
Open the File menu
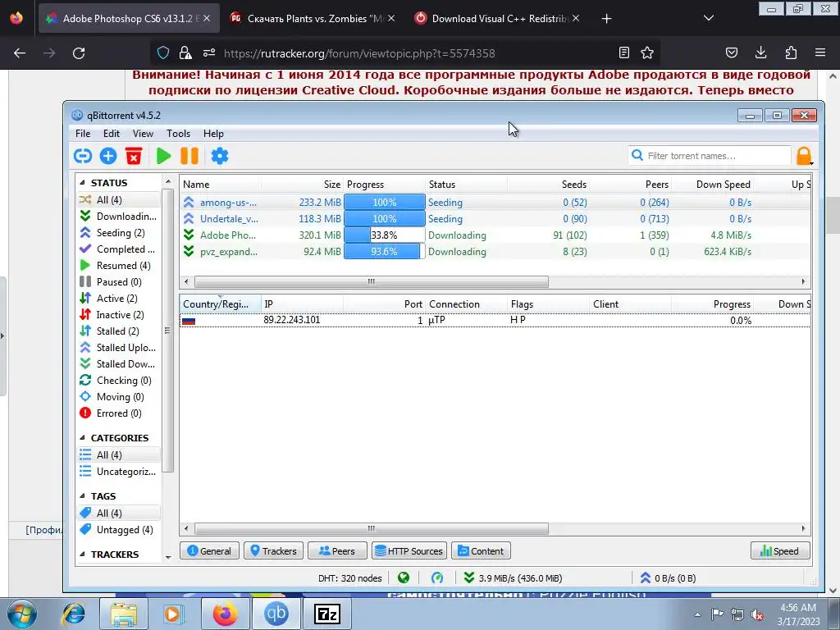[x=83, y=134]
